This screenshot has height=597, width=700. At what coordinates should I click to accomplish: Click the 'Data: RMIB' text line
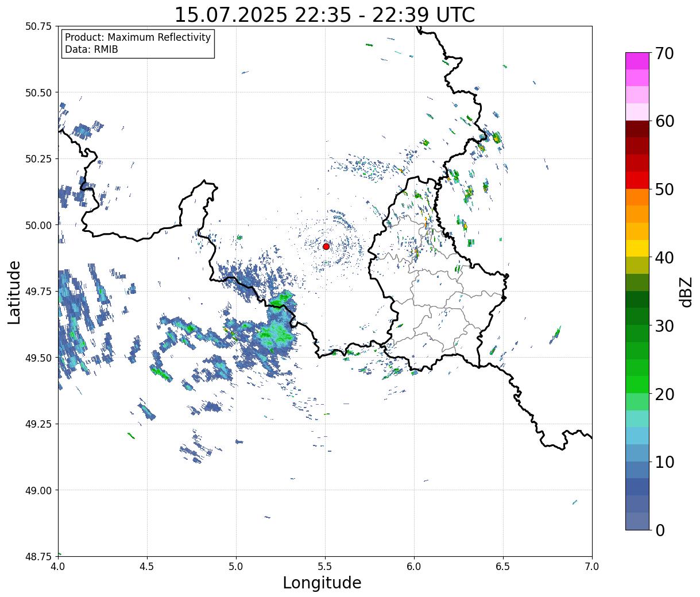click(91, 50)
